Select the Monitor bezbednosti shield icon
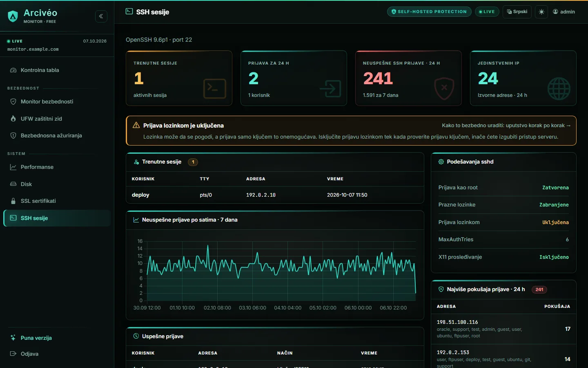The height and width of the screenshot is (368, 588). [13, 102]
